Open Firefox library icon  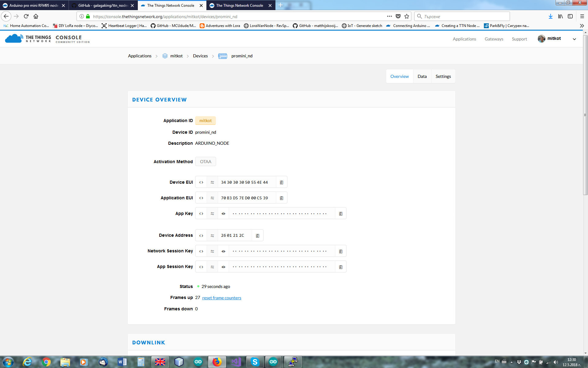coord(560,16)
